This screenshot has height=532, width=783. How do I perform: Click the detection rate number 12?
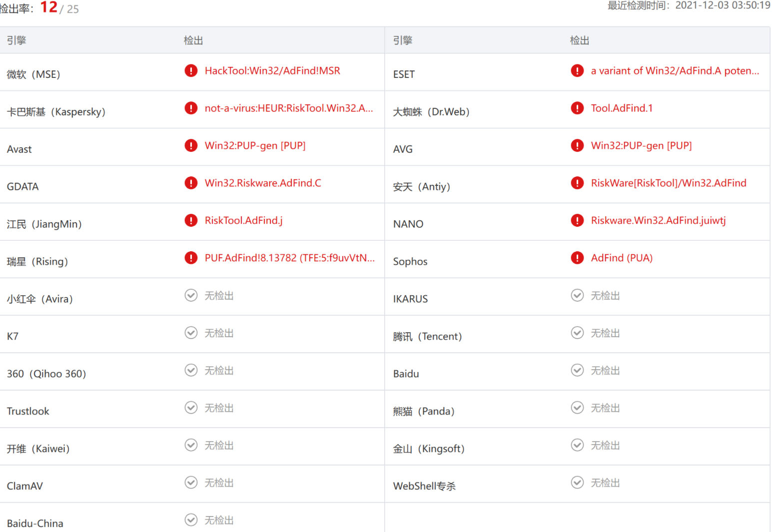49,7
